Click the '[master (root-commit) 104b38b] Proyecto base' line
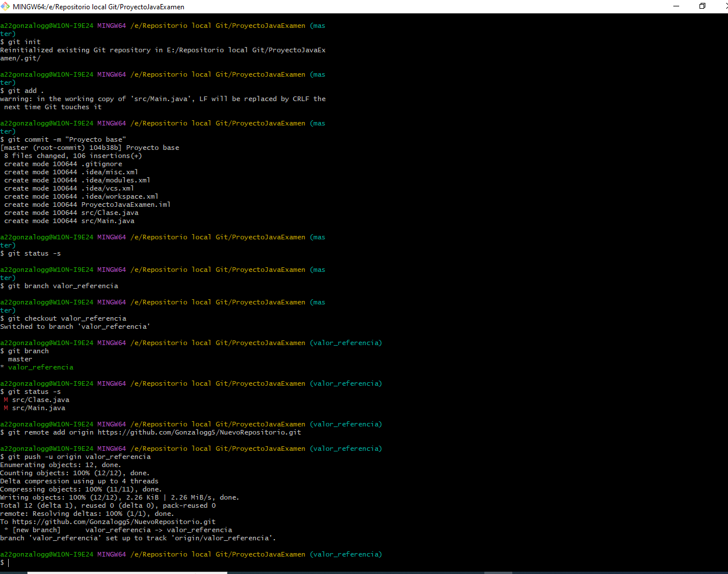 point(90,148)
